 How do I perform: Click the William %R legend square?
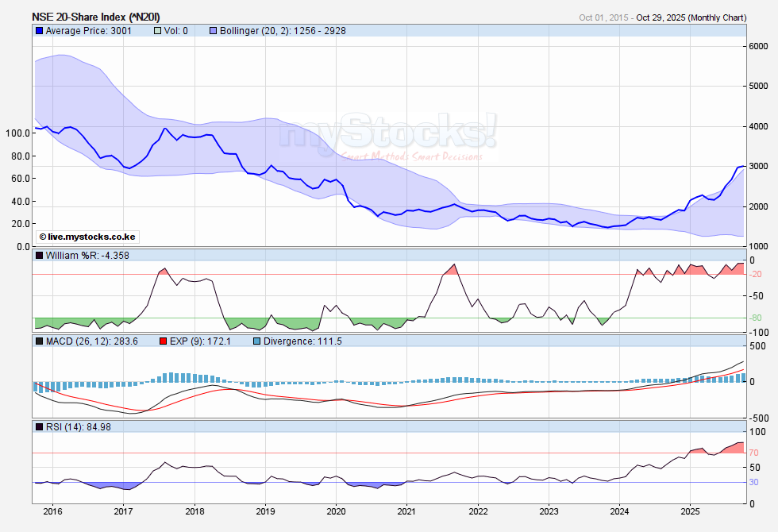pos(39,256)
